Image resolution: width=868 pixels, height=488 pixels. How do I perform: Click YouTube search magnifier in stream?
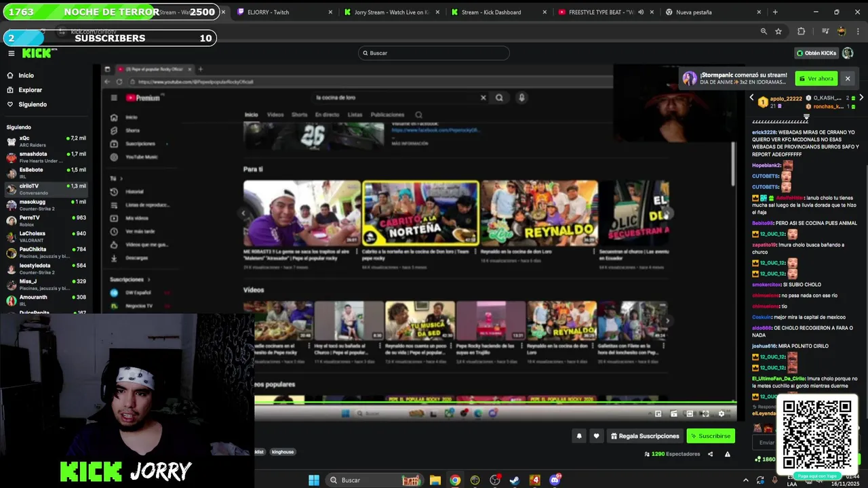pos(499,98)
